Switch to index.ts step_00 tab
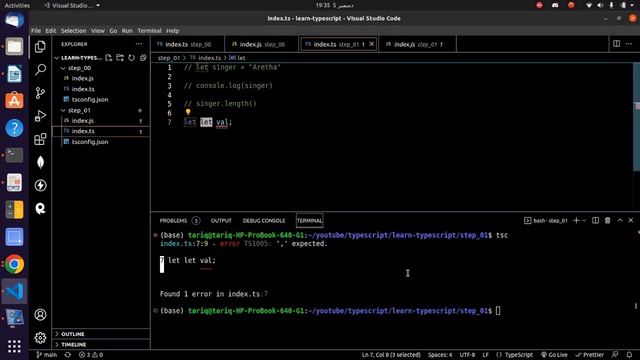 (187, 44)
